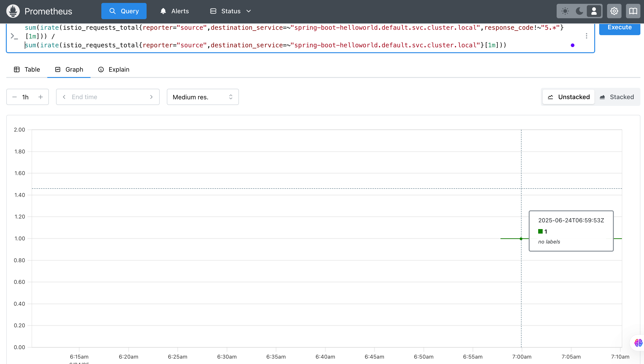Open query options three-dot menu
Image resolution: width=644 pixels, height=364 pixels.
586,36
